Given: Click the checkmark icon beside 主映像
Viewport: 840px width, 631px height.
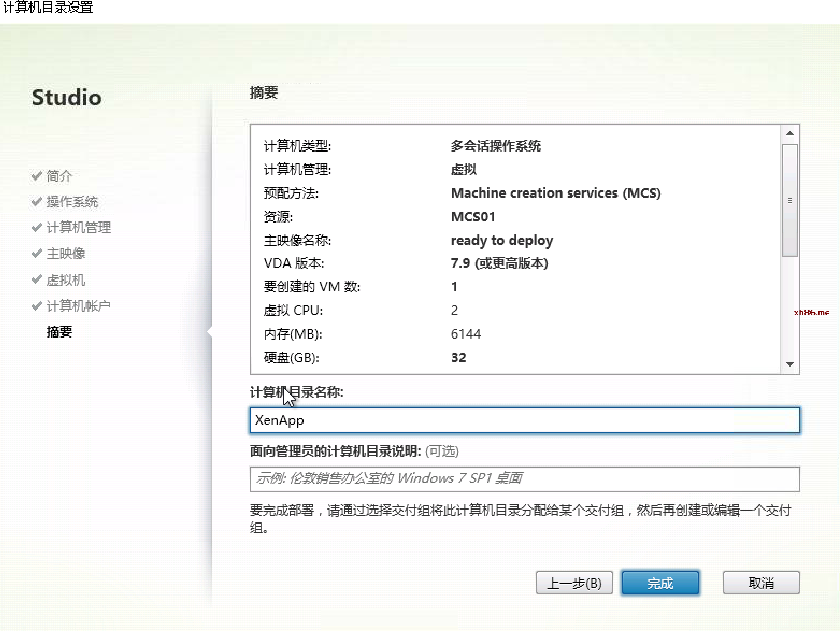Looking at the screenshot, I should coord(37,253).
